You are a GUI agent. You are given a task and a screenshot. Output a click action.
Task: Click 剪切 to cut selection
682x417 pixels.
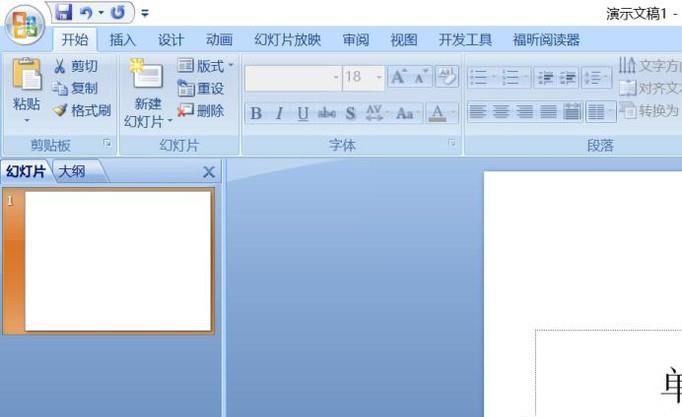pyautogui.click(x=76, y=66)
